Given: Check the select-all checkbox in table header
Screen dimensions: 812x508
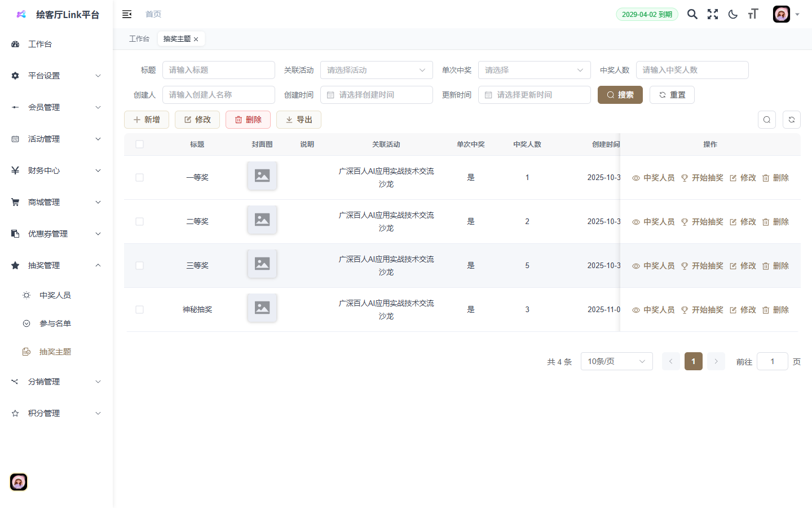Looking at the screenshot, I should [x=139, y=144].
